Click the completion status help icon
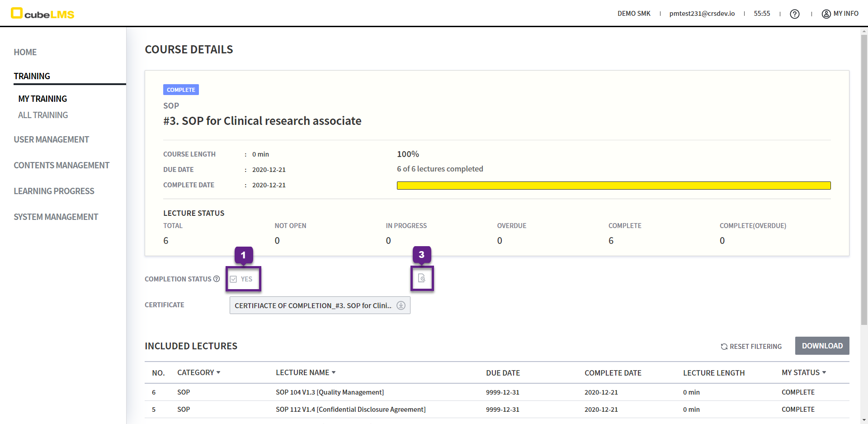The width and height of the screenshot is (868, 424). 217,279
